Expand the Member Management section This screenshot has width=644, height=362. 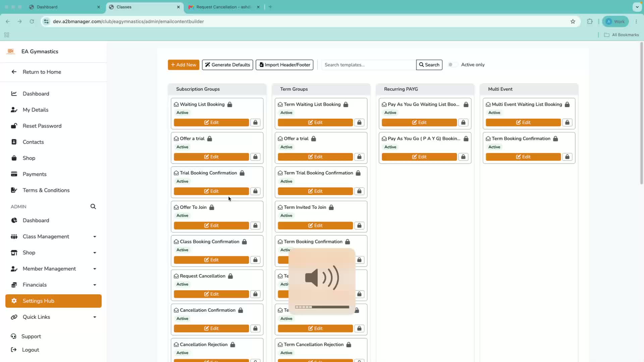(54, 269)
